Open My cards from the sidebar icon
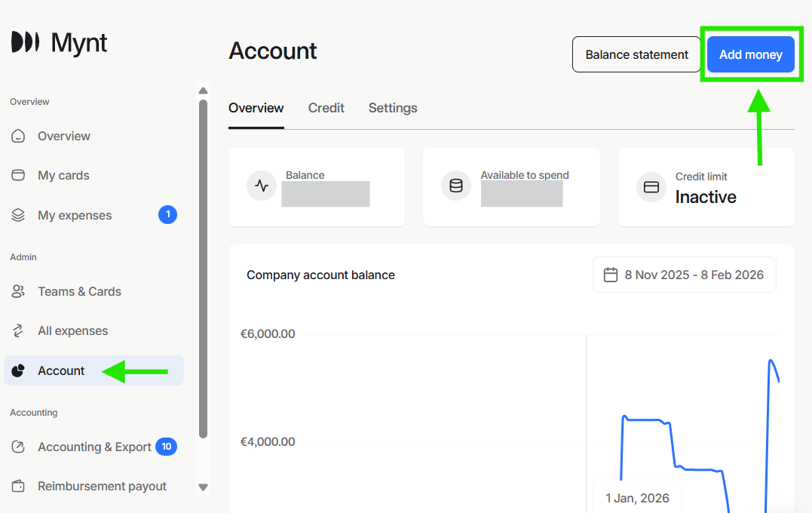812x513 pixels. coord(17,175)
